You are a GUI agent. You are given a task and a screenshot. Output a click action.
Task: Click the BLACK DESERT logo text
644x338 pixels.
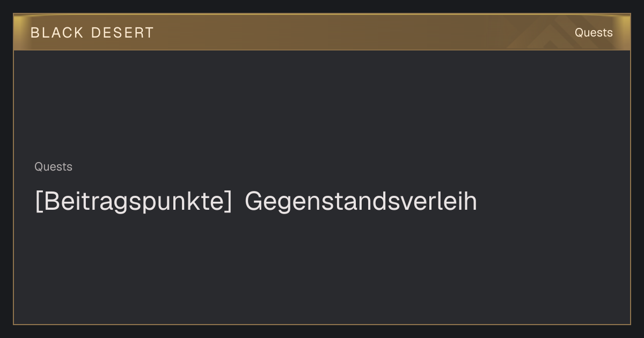[x=92, y=33]
